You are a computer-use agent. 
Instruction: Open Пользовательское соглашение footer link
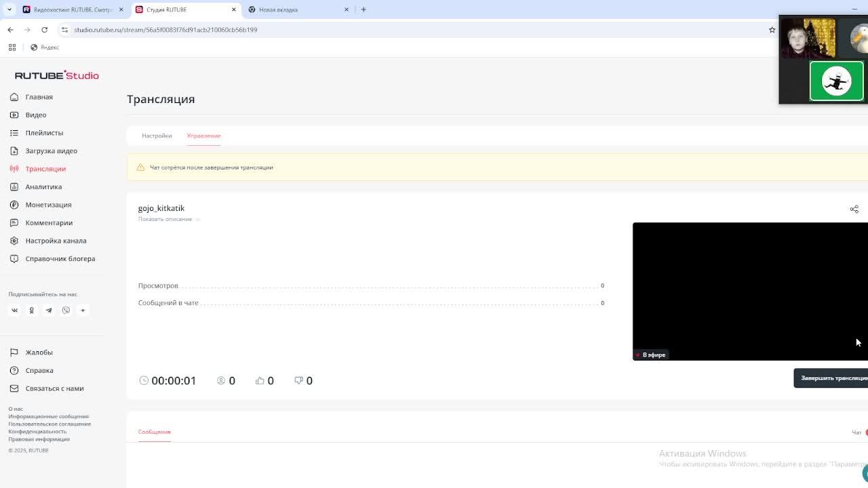coord(50,424)
